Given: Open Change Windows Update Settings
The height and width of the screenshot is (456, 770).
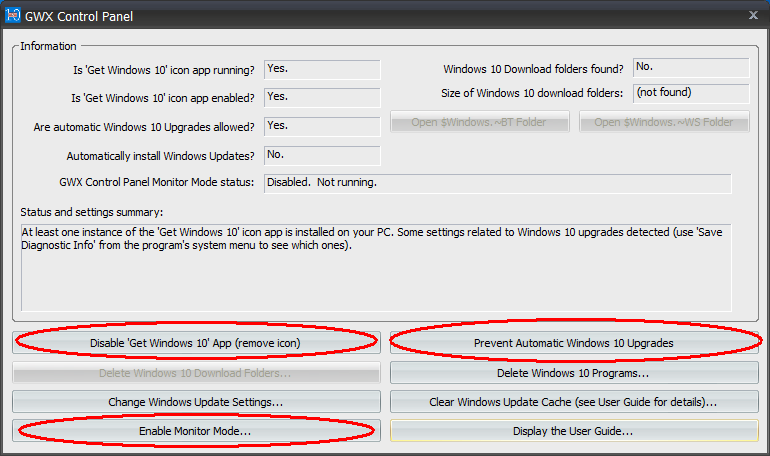Looking at the screenshot, I should (x=196, y=402).
